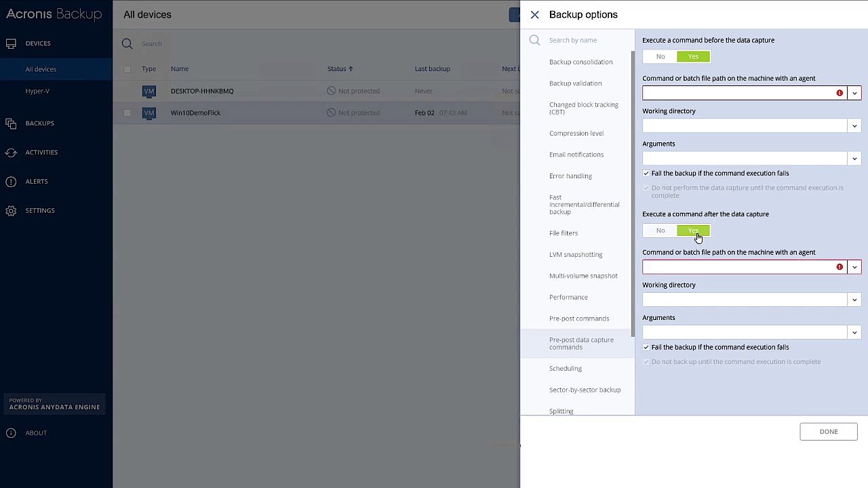Open Alerts using the exclamation icon

(11, 182)
